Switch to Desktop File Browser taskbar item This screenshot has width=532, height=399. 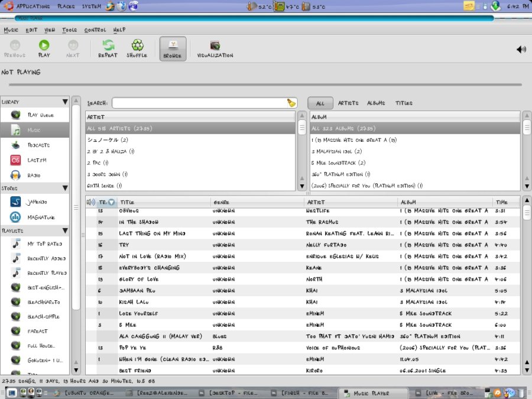229,393
